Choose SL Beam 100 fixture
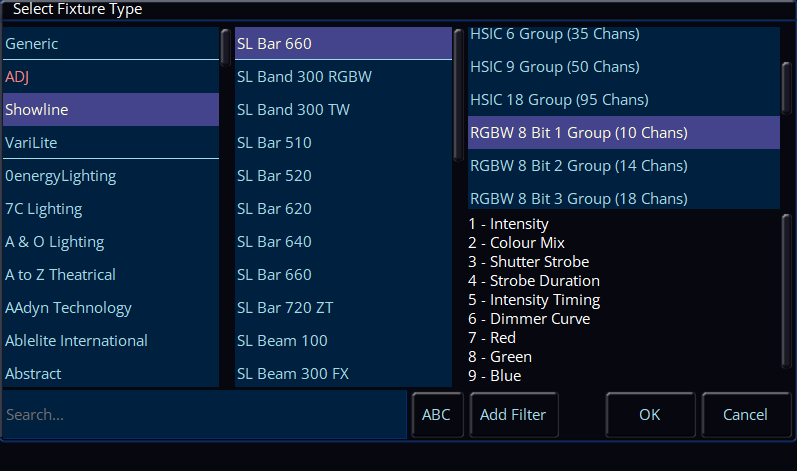Viewport: 797px width, 471px height. (x=343, y=341)
